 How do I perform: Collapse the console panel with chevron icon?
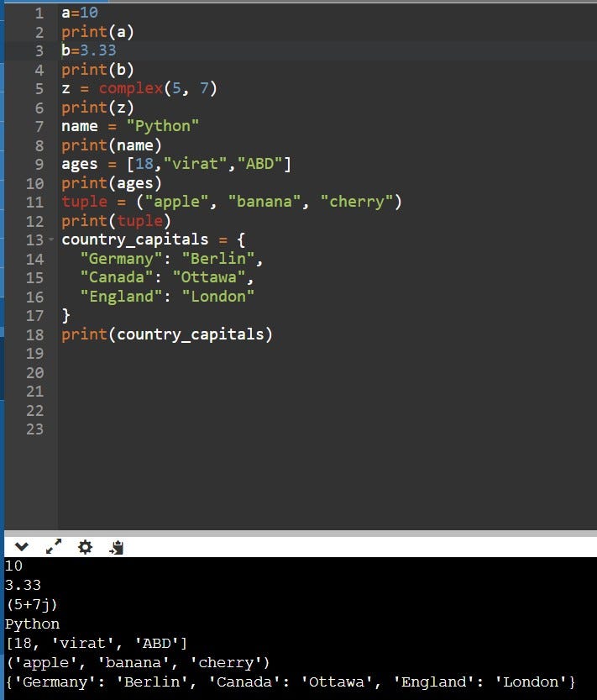pyautogui.click(x=22, y=547)
